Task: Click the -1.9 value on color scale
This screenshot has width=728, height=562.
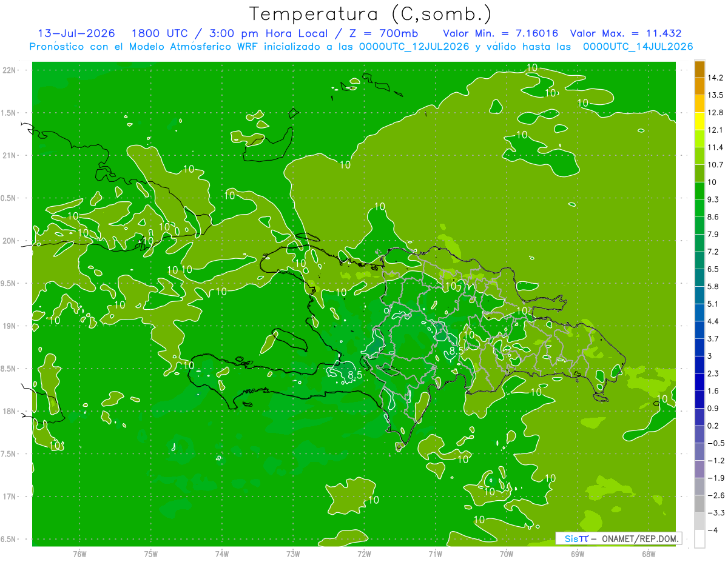Action: click(715, 478)
